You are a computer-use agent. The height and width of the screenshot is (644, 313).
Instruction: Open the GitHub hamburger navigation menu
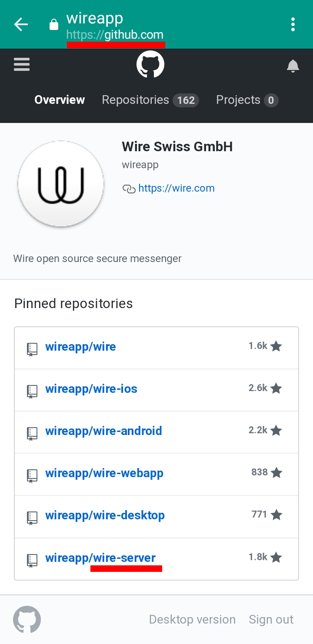coord(22,65)
